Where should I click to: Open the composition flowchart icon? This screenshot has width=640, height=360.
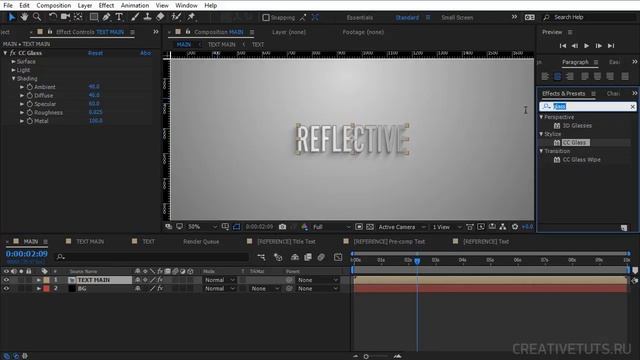[503, 227]
